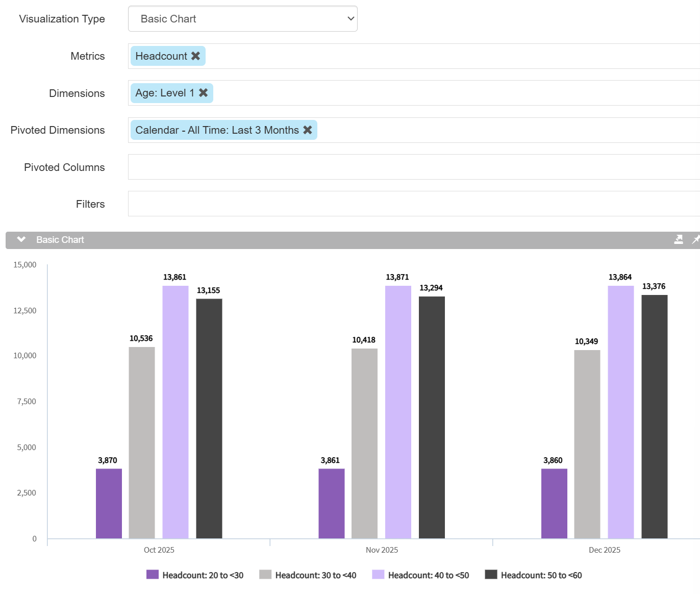
Task: Toggle the Headcount: 20 to <30 legend swatch
Action: pyautogui.click(x=153, y=575)
